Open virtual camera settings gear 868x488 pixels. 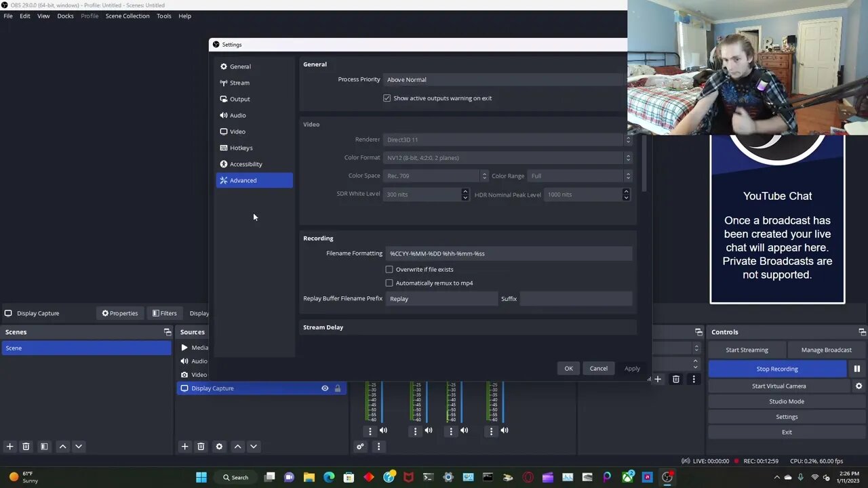tap(859, 386)
